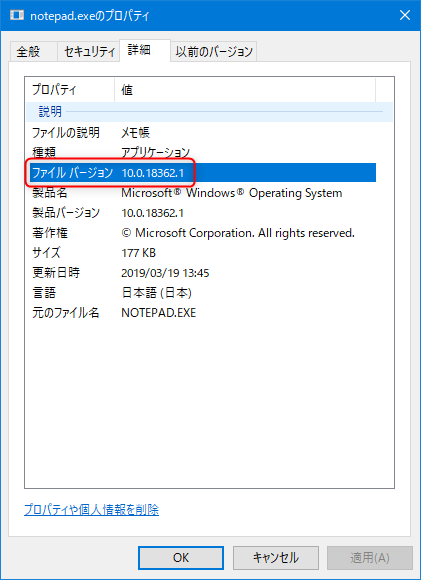421x580 pixels.
Task: Open the セキュリティ tab
Action: (89, 51)
